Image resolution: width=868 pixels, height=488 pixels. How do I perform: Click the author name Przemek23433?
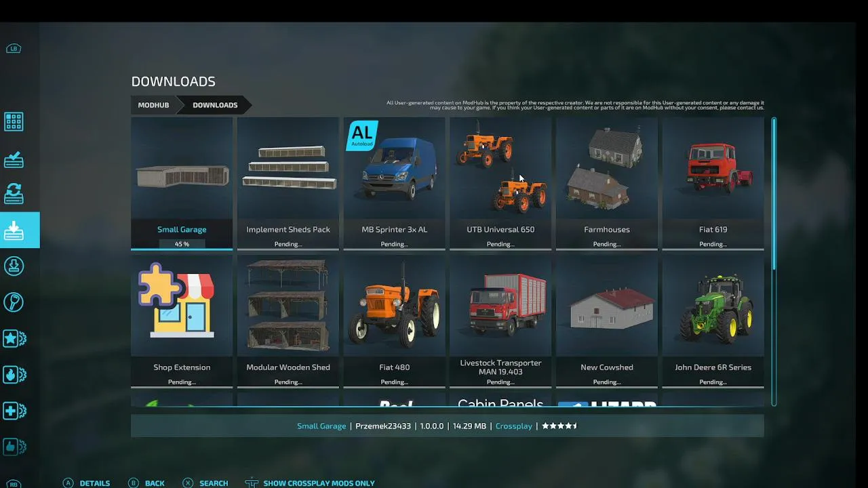coord(383,426)
